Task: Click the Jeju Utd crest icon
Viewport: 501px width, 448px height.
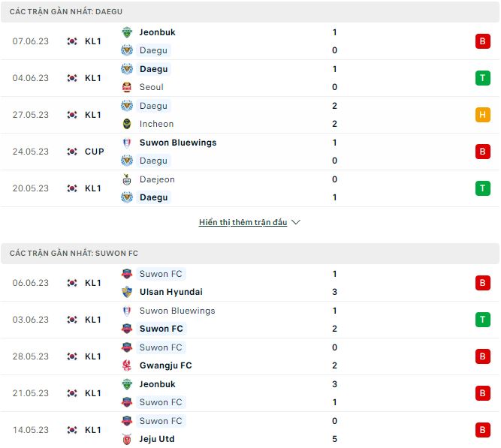Action: 127,439
